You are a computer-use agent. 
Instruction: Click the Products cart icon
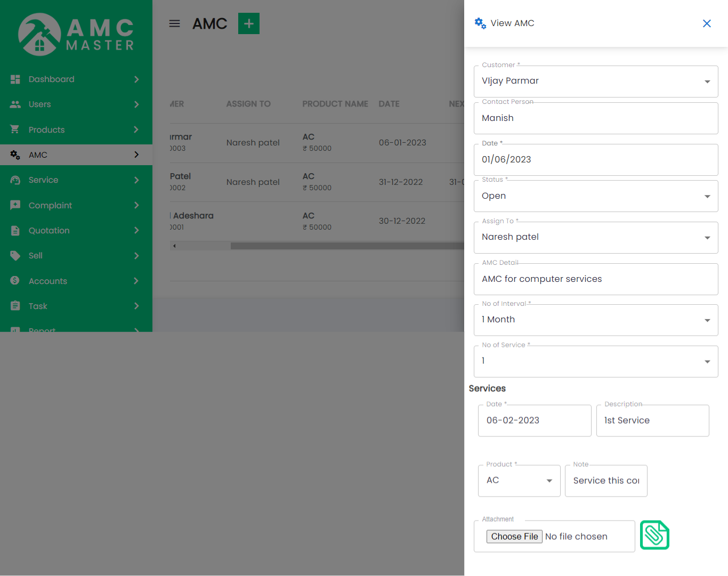coord(15,129)
